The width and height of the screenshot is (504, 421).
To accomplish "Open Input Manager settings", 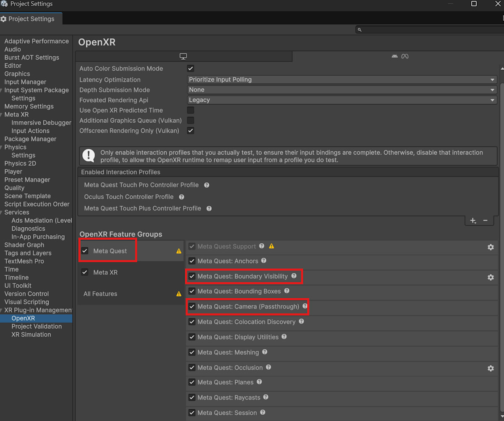I will point(25,82).
